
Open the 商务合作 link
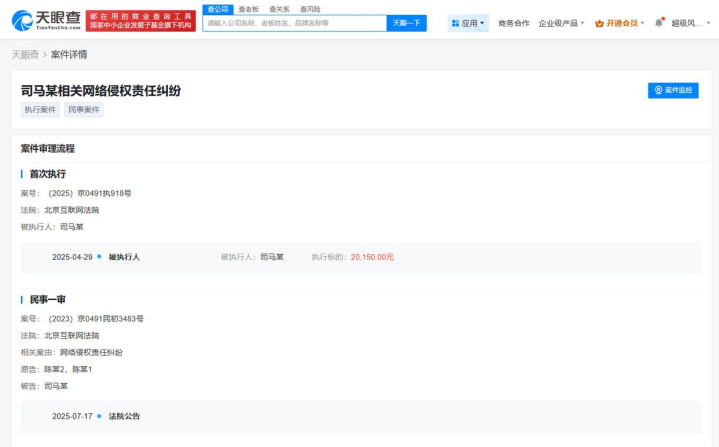coord(514,23)
